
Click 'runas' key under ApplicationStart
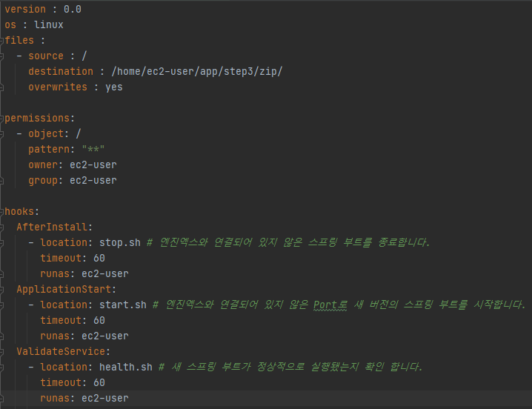(x=55, y=336)
